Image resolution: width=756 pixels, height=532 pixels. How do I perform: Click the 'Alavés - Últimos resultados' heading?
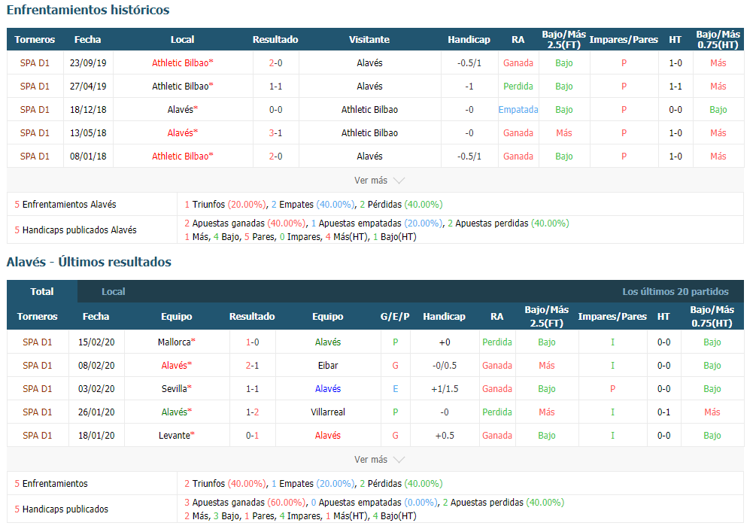pyautogui.click(x=89, y=262)
